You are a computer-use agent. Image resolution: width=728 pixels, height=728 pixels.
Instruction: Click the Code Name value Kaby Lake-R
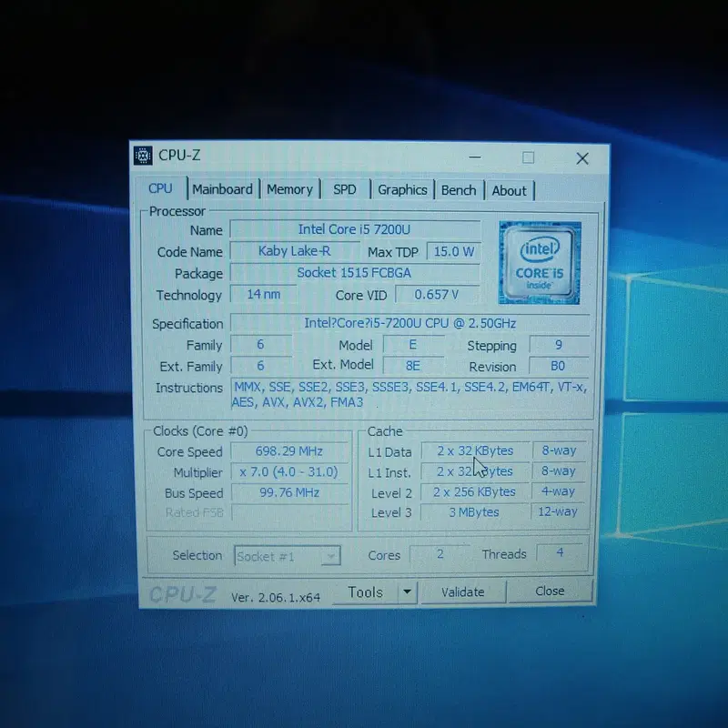click(294, 251)
